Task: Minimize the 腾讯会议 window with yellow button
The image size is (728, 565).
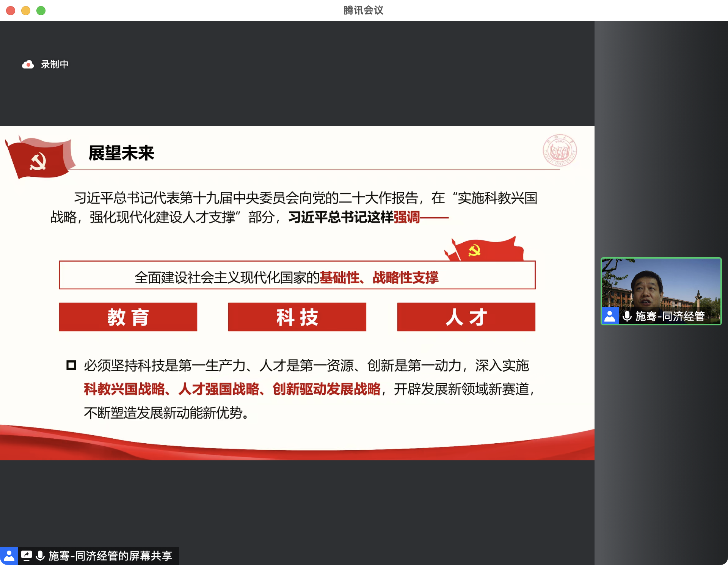Action: (x=26, y=11)
